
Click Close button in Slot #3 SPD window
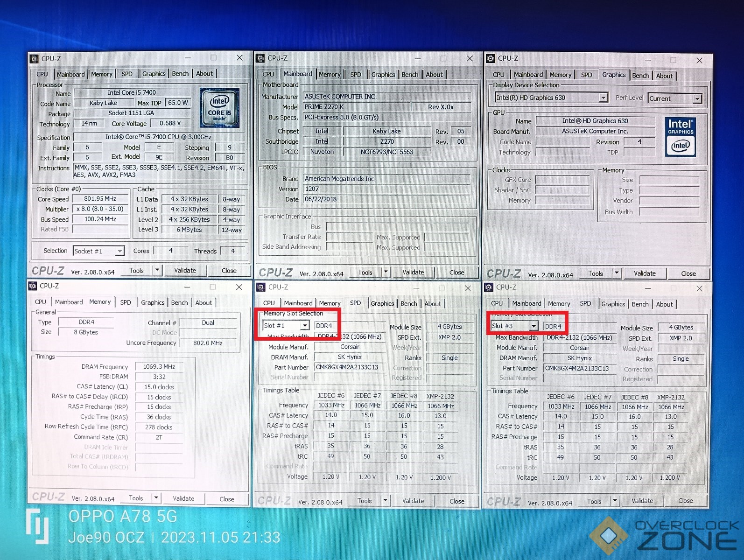685,501
